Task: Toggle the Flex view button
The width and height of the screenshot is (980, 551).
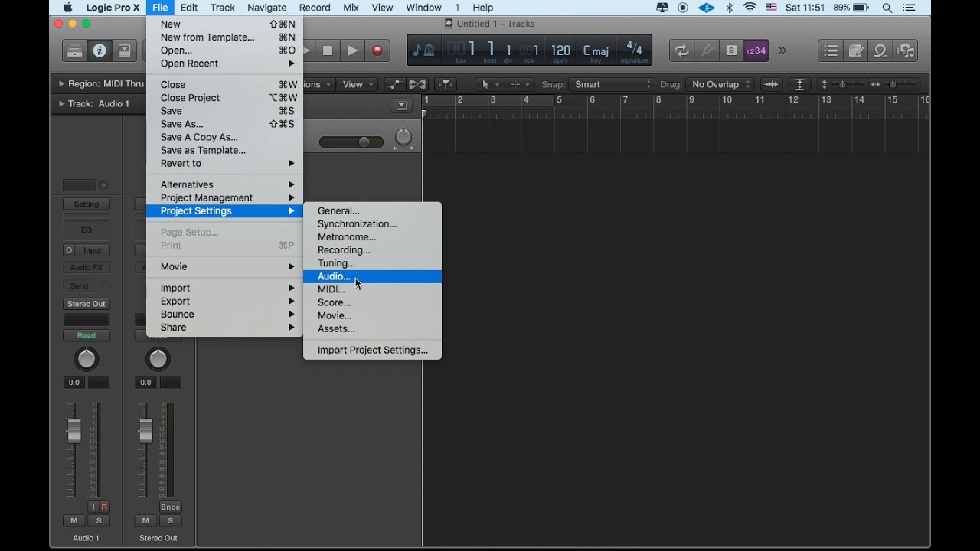Action: [x=417, y=84]
